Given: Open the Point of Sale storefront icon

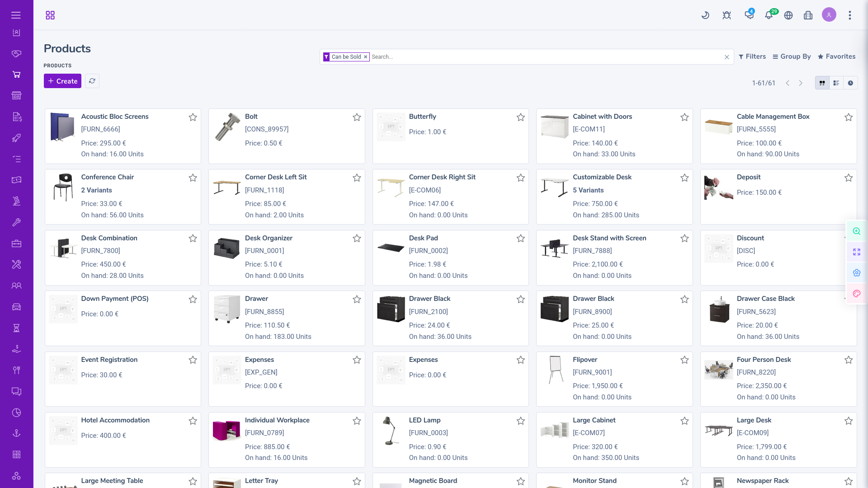Looking at the screenshot, I should [x=16, y=96].
